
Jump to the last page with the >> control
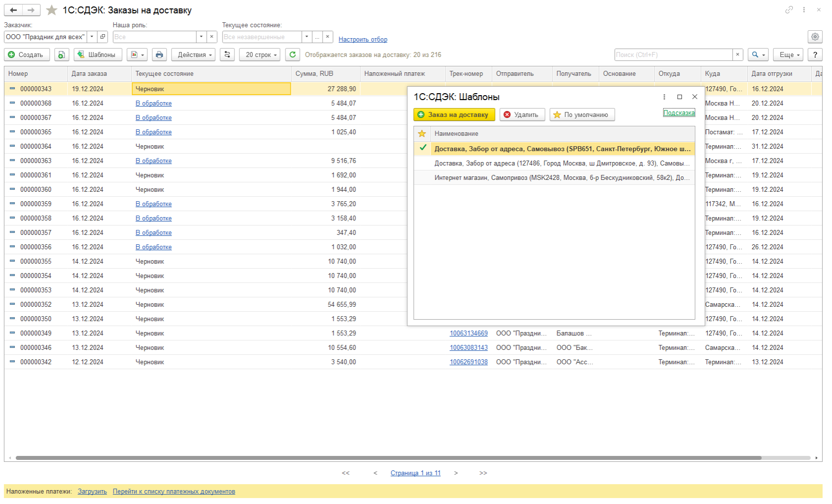(483, 473)
